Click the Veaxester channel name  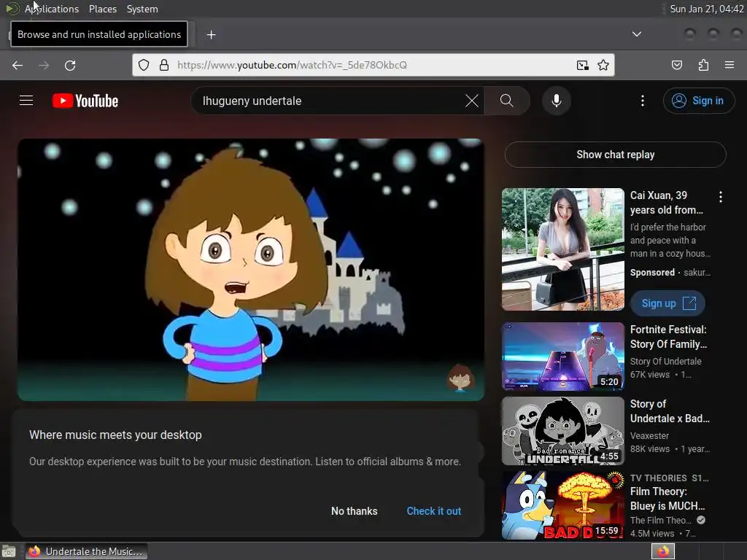pos(649,436)
